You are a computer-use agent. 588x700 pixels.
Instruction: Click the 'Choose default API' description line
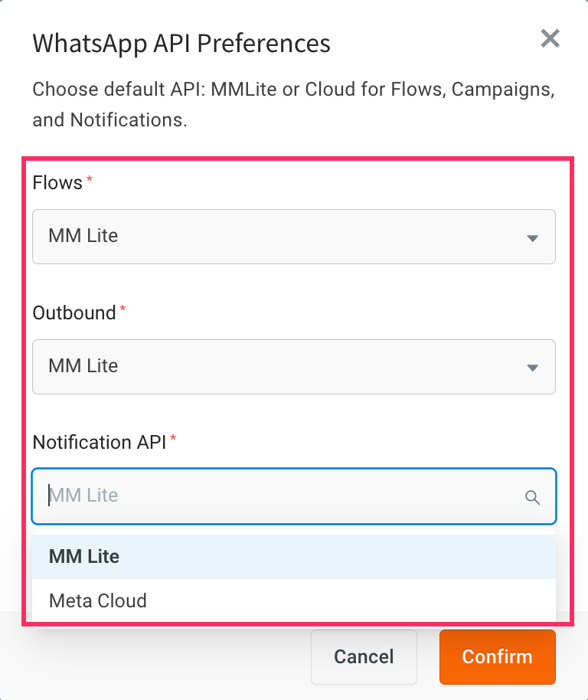(x=293, y=90)
